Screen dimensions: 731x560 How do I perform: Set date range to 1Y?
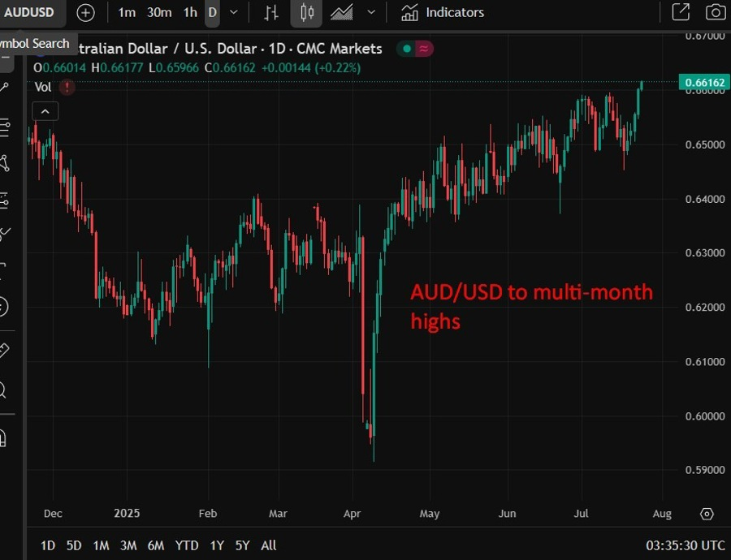point(217,545)
